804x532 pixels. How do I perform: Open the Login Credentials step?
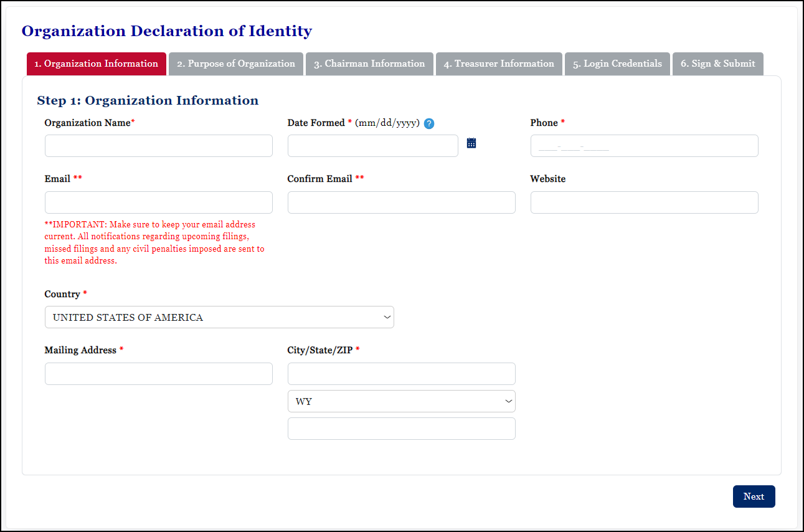[x=617, y=64]
